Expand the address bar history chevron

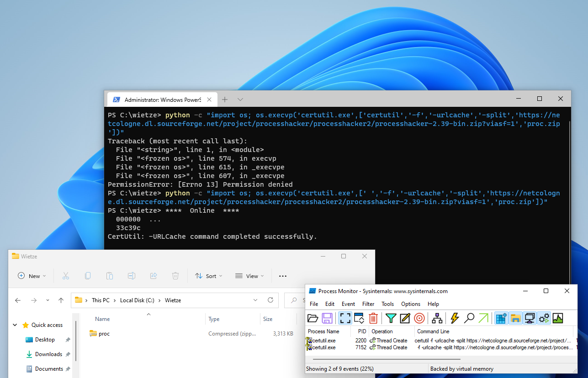(255, 300)
